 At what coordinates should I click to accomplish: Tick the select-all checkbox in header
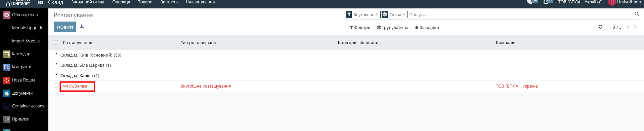coord(56,42)
